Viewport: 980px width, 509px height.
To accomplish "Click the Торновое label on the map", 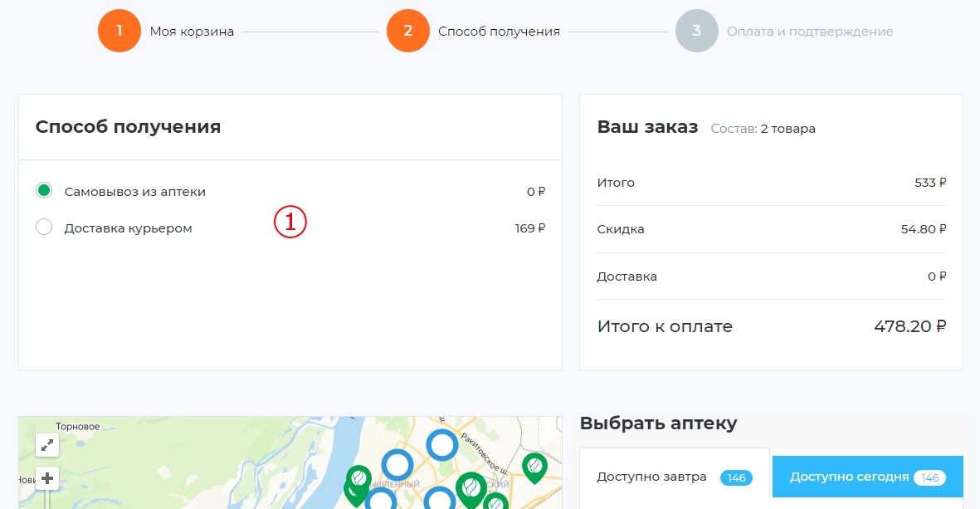I will (77, 427).
